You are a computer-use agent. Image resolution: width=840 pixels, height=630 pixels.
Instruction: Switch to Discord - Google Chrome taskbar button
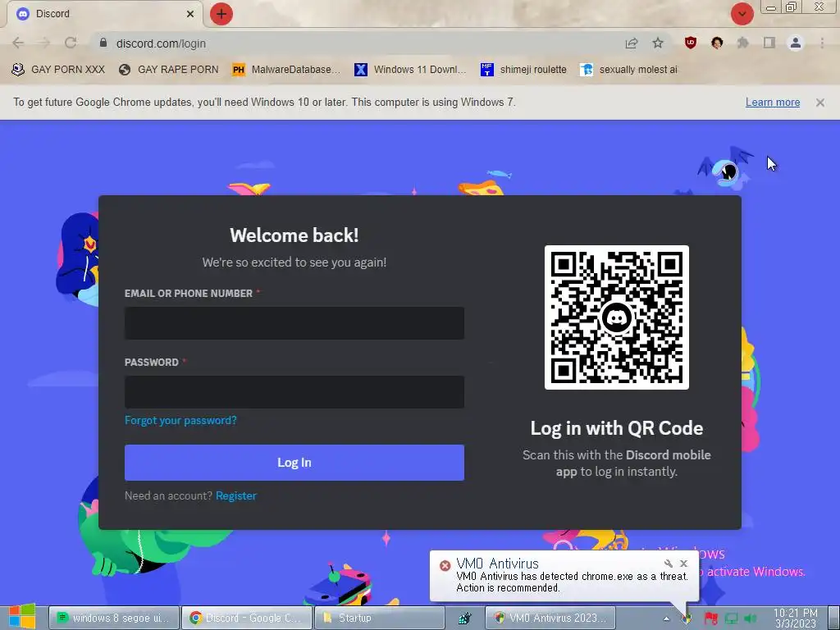coord(246,618)
